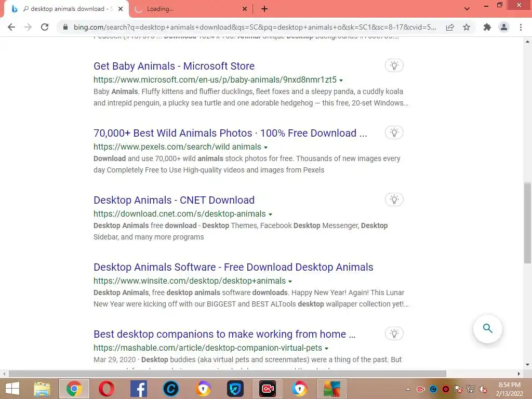Expand dropdown arrow beside winsite.com URL
Viewport: 532px width, 399px height.
point(290,282)
